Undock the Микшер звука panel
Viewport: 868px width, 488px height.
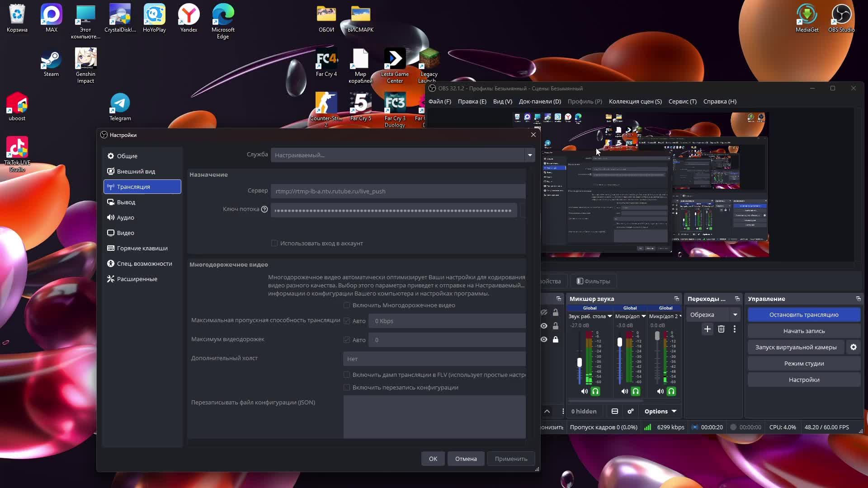click(x=677, y=299)
